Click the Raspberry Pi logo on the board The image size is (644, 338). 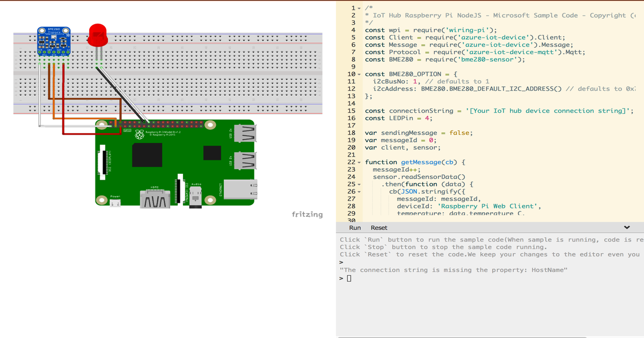[138, 134]
